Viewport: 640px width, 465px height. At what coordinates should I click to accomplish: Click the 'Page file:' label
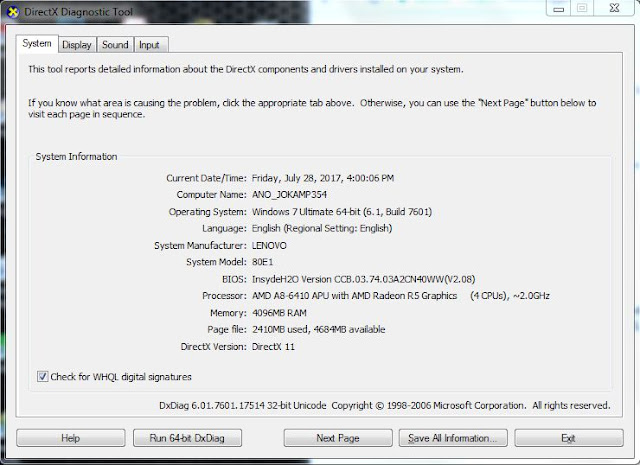coord(227,329)
